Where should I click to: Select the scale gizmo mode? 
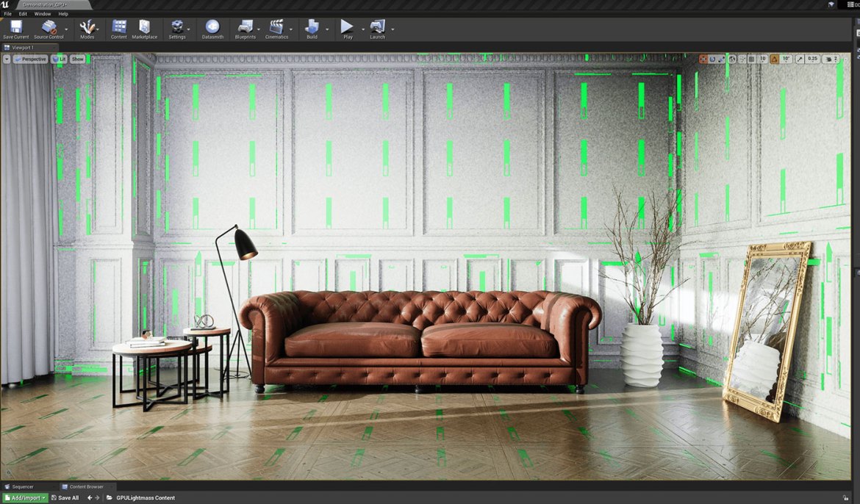point(721,59)
